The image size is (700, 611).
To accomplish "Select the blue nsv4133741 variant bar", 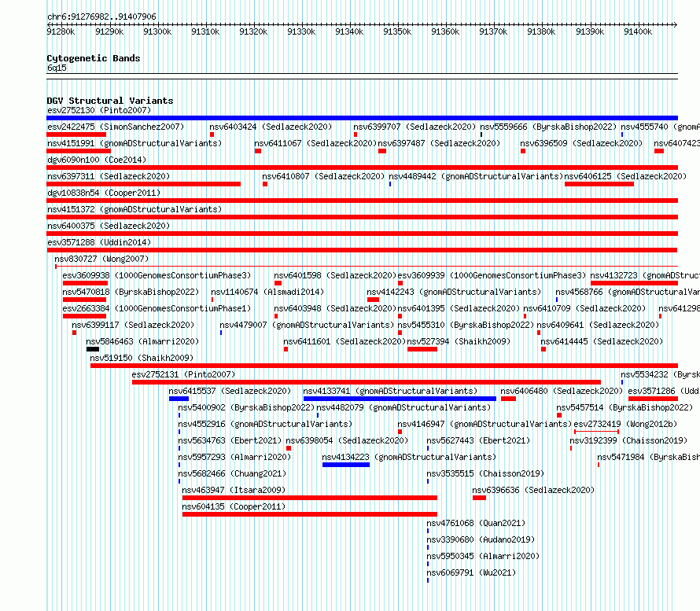I will click(x=400, y=399).
